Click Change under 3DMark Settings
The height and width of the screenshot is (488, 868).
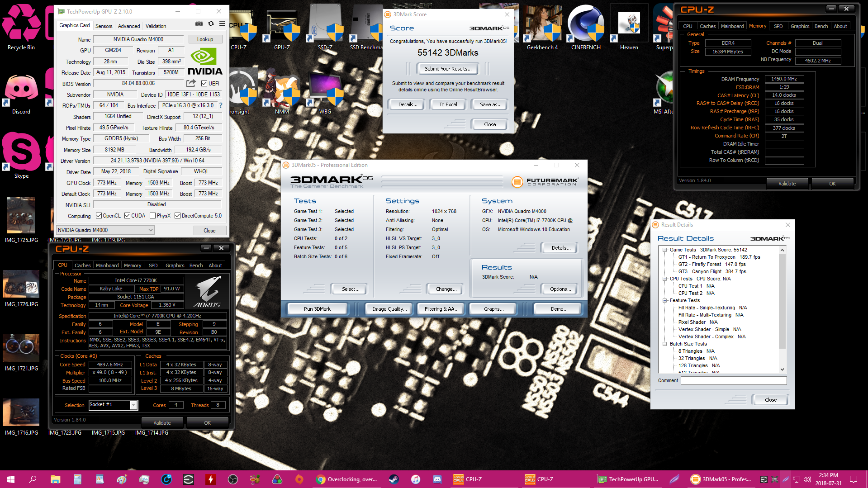(x=446, y=289)
